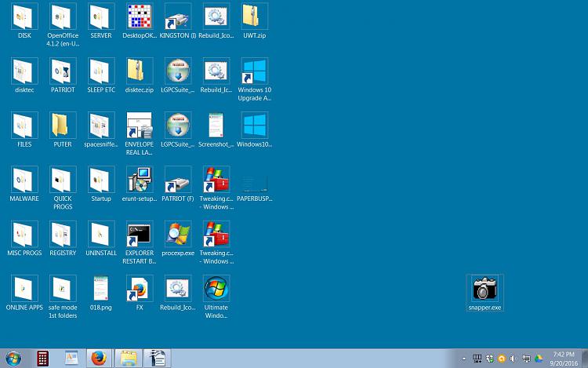Viewport: 588px width, 368px height.
Task: Select the PATRIOT (F) drive shortcut
Action: (x=178, y=180)
